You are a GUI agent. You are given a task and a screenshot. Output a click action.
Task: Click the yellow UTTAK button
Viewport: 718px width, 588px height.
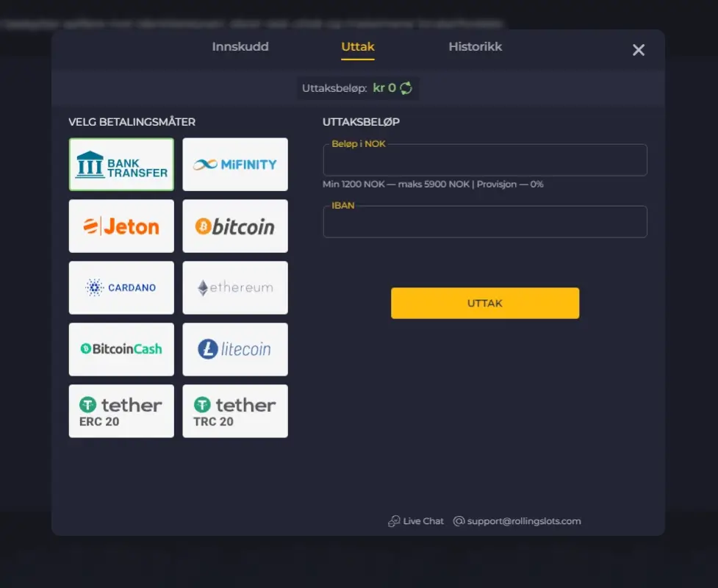(x=485, y=303)
